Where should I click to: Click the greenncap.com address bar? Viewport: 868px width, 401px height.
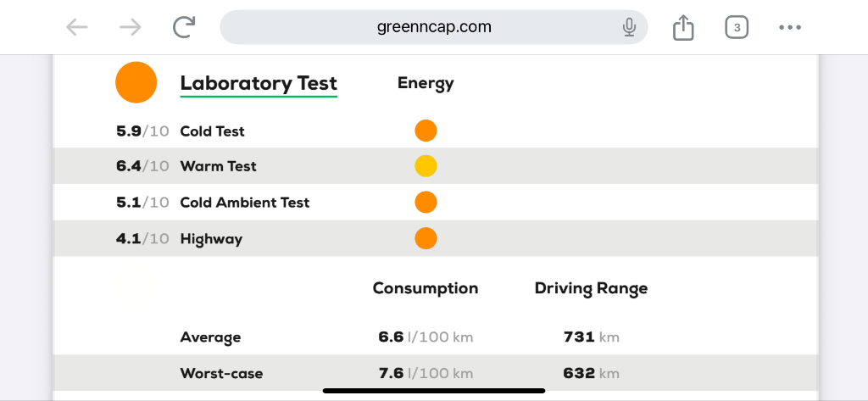pyautogui.click(x=434, y=27)
